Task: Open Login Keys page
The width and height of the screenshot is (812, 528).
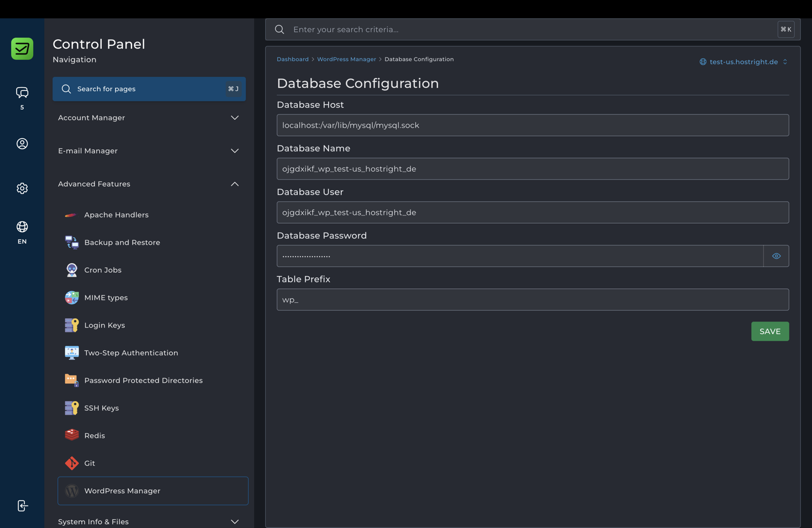Action: [104, 325]
